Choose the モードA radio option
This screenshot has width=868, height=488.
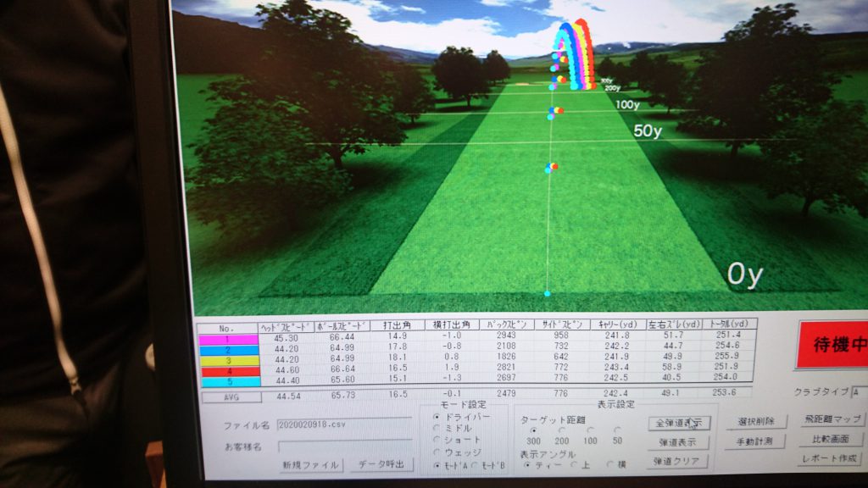tap(437, 466)
